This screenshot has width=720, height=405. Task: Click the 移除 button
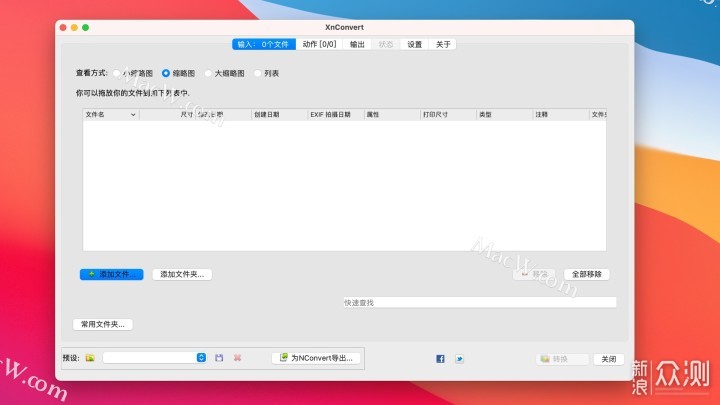click(x=534, y=274)
